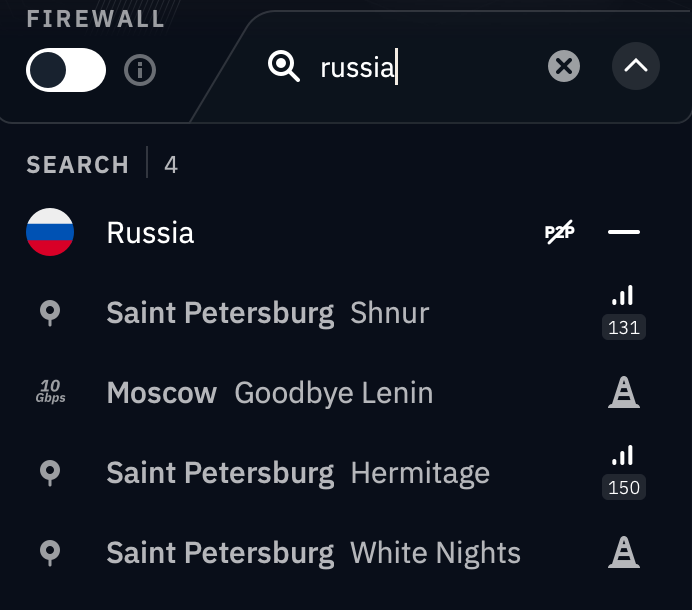Click the traffic cone icon for White Nights
The width and height of the screenshot is (692, 610).
624,553
